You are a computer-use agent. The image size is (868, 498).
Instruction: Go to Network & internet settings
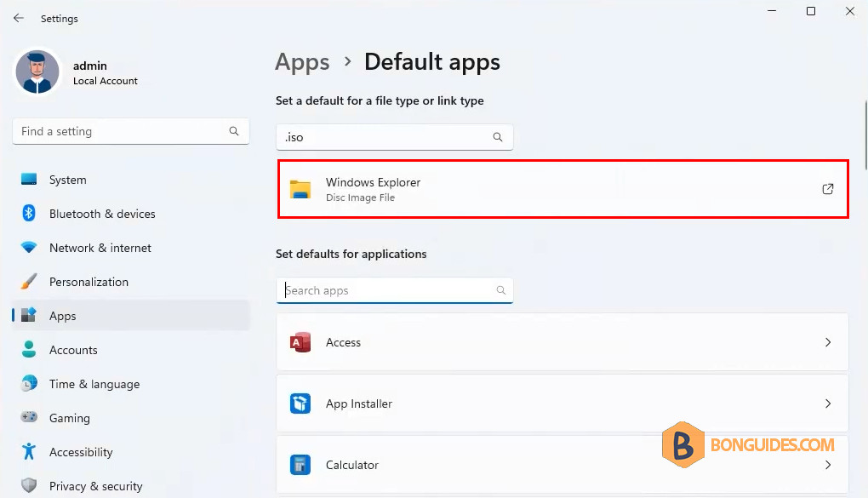tap(131, 248)
